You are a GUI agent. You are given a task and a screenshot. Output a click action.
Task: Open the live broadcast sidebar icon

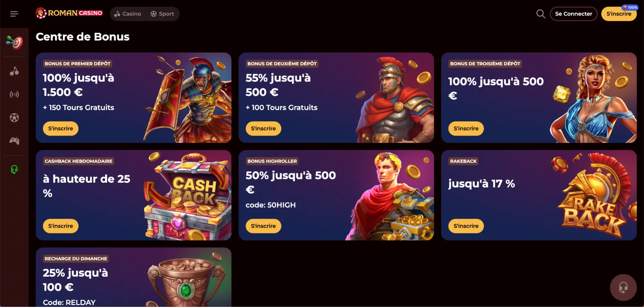pos(14,94)
